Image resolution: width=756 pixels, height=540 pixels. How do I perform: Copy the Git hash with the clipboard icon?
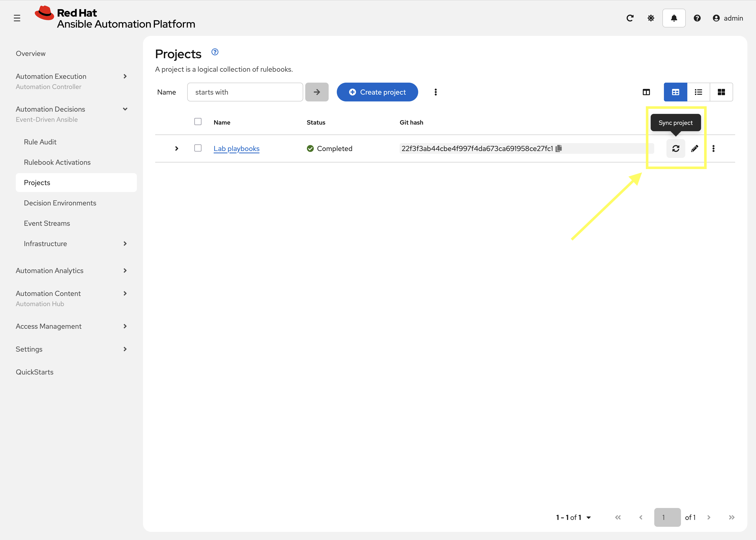pyautogui.click(x=559, y=148)
